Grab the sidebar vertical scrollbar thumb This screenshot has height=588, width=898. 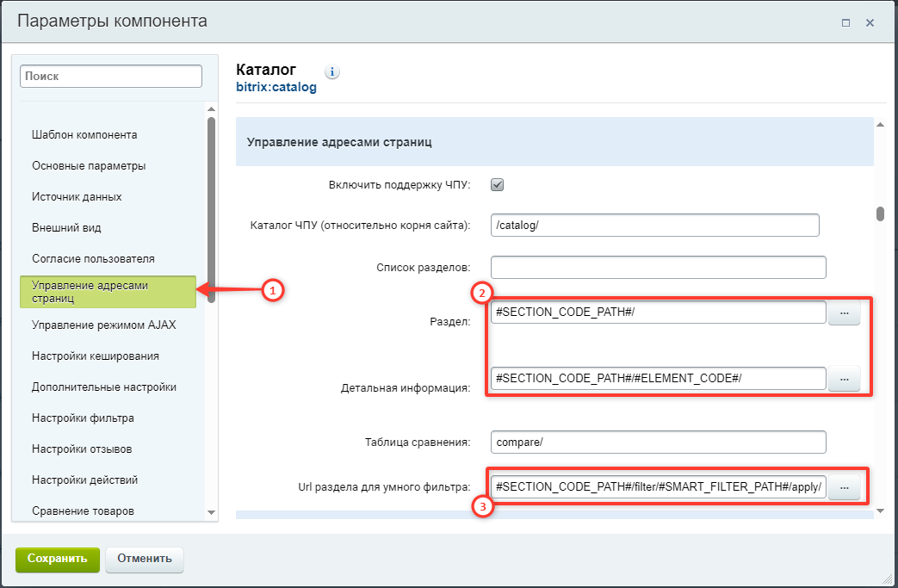[x=211, y=210]
